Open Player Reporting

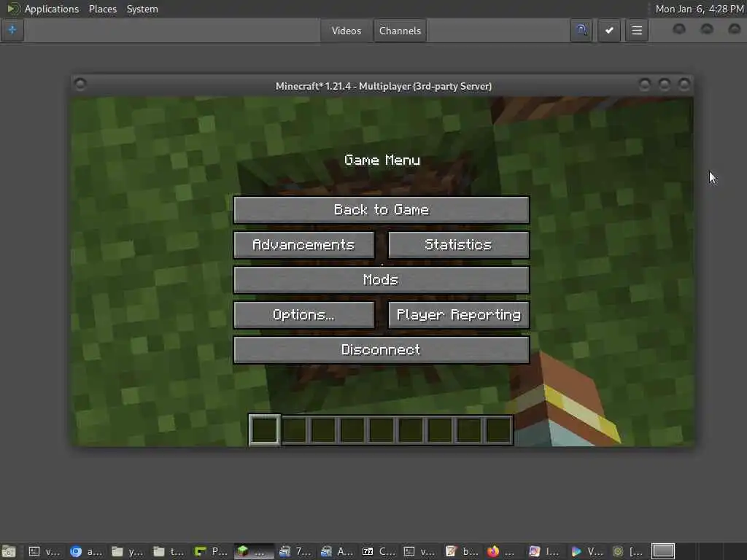[458, 315]
